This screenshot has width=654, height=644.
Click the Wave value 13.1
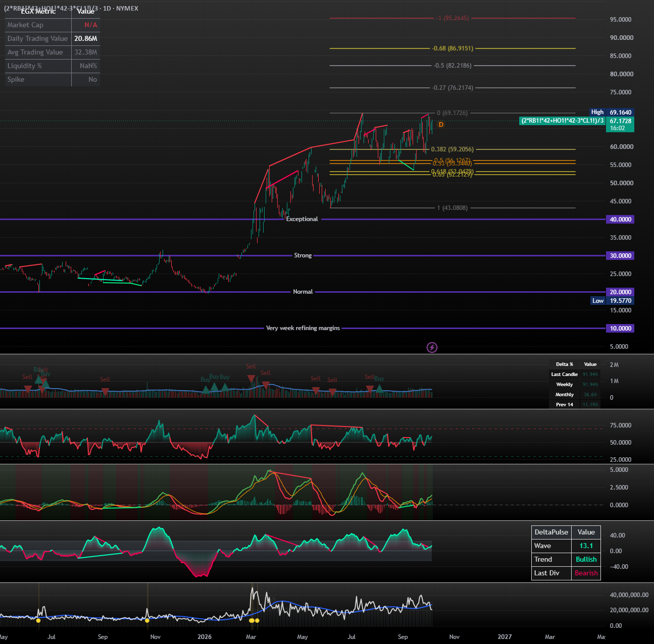[x=586, y=546]
